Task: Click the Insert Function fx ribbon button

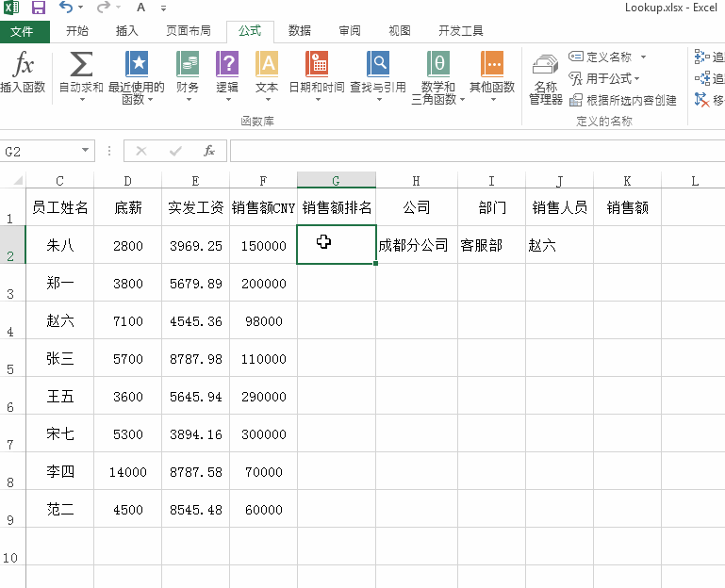Action: [x=24, y=72]
